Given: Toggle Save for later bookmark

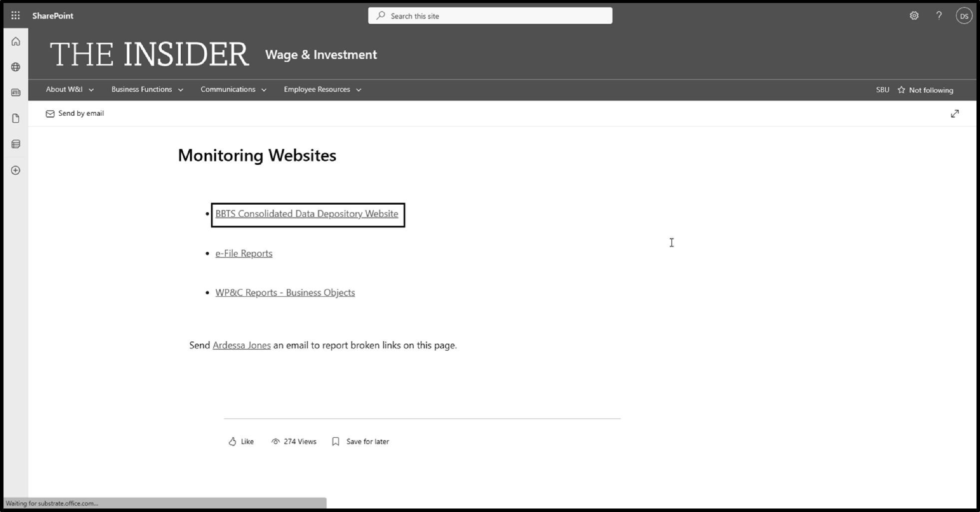Looking at the screenshot, I should tap(360, 442).
